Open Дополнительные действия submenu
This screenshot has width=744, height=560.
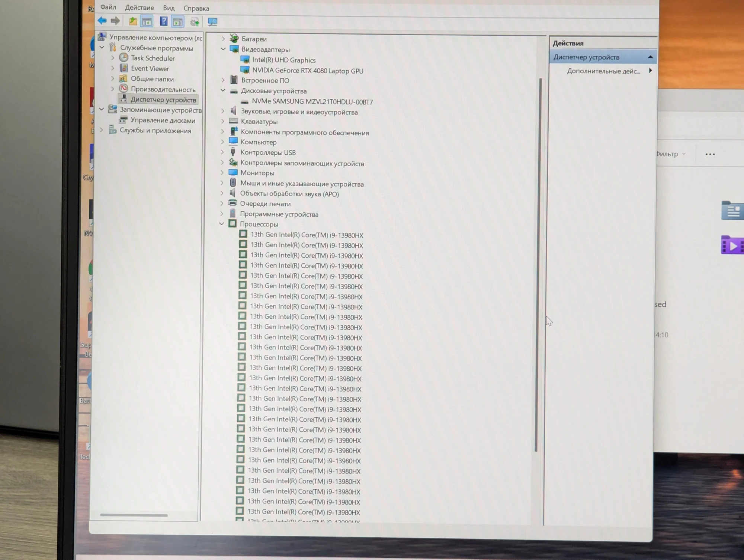pyautogui.click(x=603, y=71)
